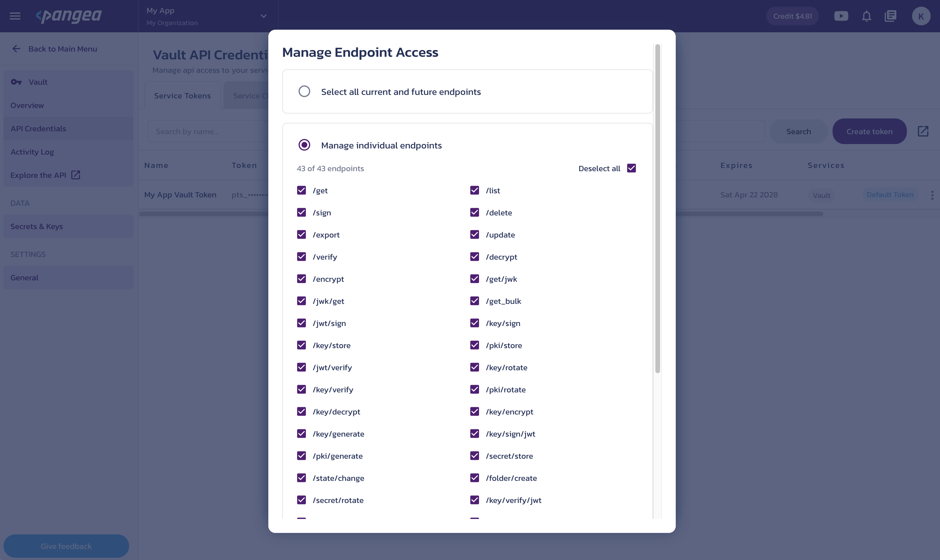940x560 pixels.
Task: Uncheck /key/verify endpoint
Action: (301, 389)
